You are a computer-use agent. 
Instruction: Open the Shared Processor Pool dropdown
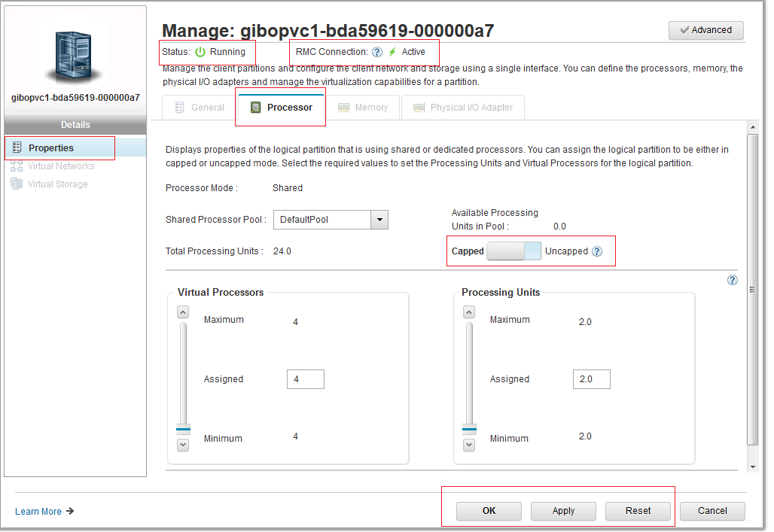(x=379, y=220)
